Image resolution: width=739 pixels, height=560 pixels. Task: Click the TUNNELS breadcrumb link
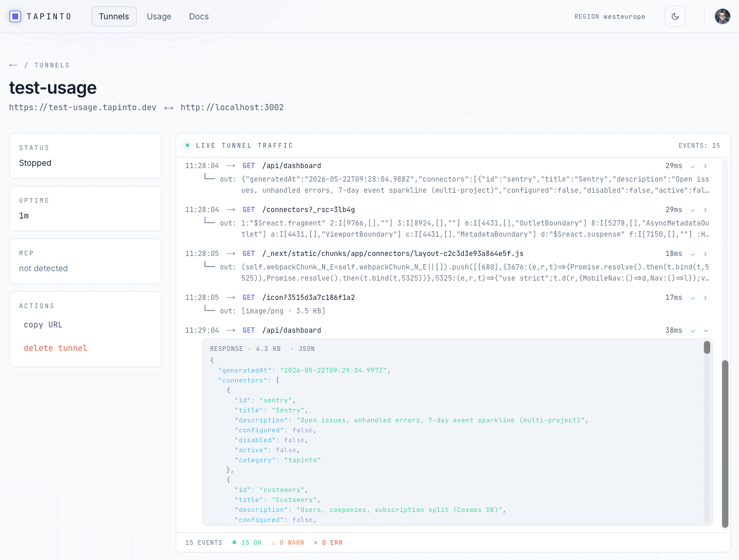click(52, 65)
